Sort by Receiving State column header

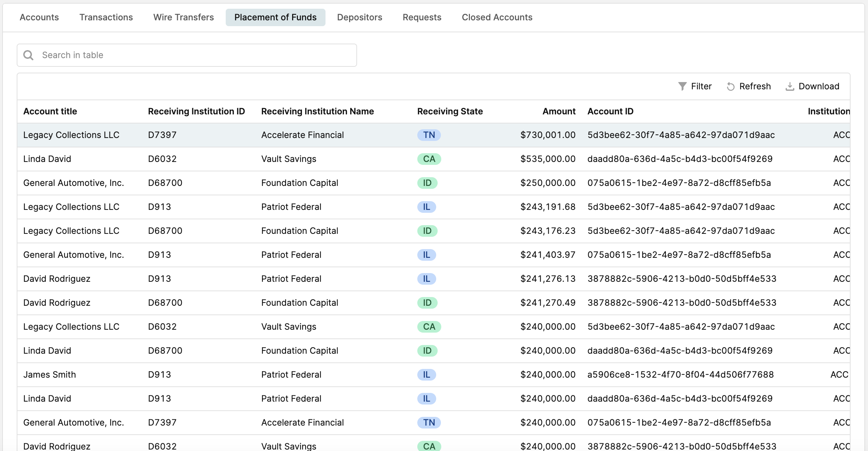[x=450, y=111]
